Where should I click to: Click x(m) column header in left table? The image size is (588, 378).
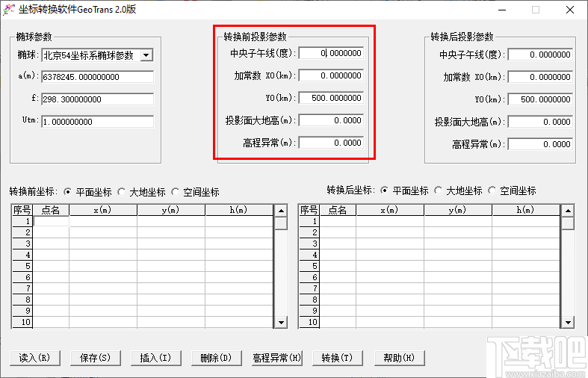pyautogui.click(x=103, y=210)
